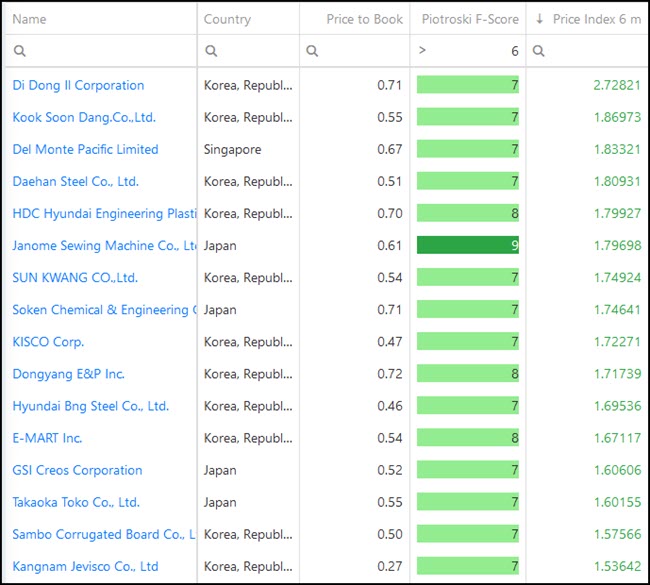Select the Singapore country cell
650x585 pixels.
click(233, 150)
